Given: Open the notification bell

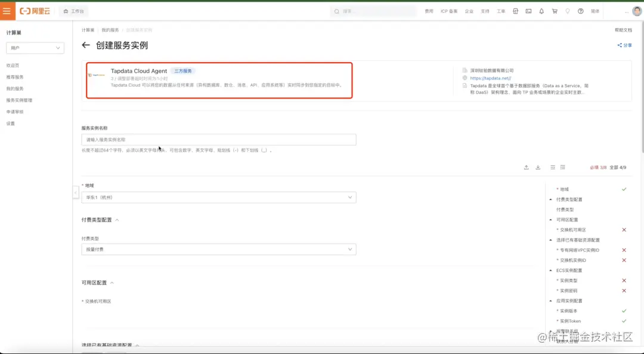Looking at the screenshot, I should (541, 11).
